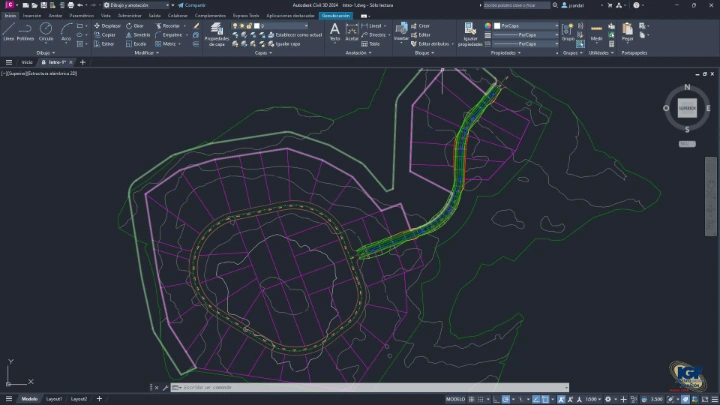Select the Acotar dimension tool
The image size is (720, 405).
click(352, 32)
